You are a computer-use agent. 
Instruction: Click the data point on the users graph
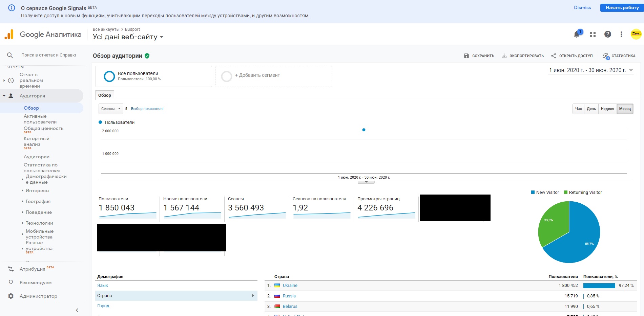364,130
